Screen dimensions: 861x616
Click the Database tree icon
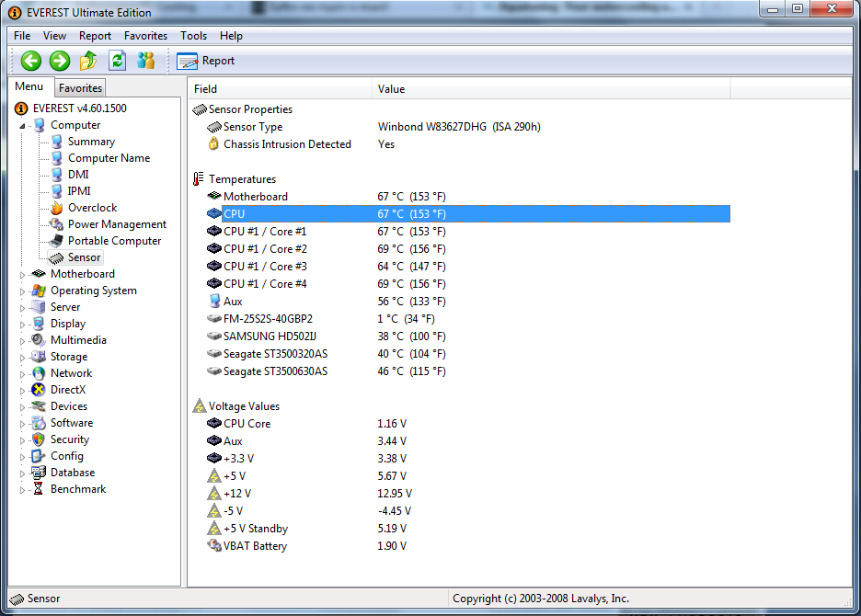click(x=39, y=473)
